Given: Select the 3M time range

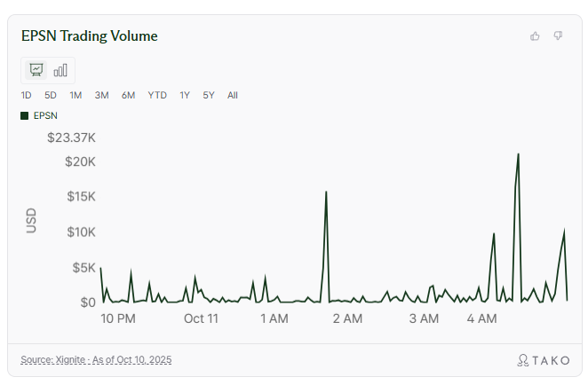Looking at the screenshot, I should coord(101,96).
